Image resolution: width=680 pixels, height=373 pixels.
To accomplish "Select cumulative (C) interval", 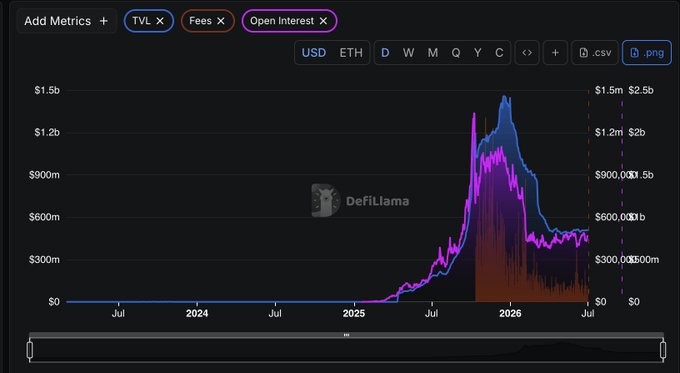I will (x=499, y=53).
